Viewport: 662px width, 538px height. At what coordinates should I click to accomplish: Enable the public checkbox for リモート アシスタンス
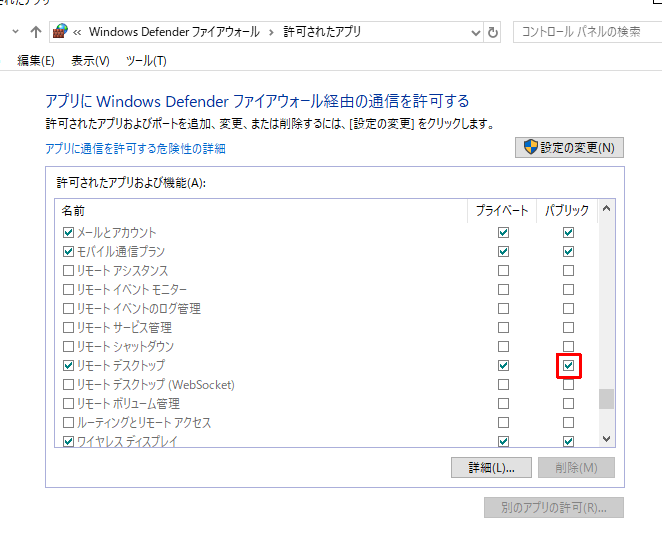[x=568, y=271]
